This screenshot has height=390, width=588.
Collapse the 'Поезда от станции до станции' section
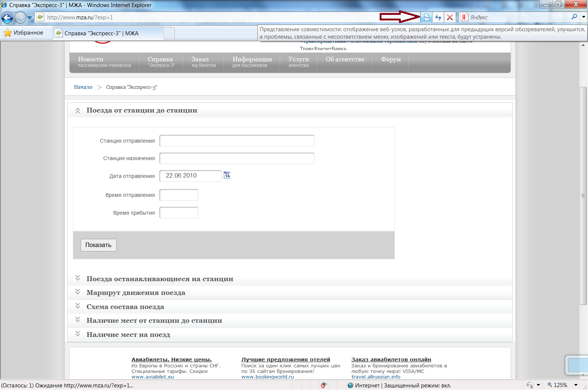78,111
